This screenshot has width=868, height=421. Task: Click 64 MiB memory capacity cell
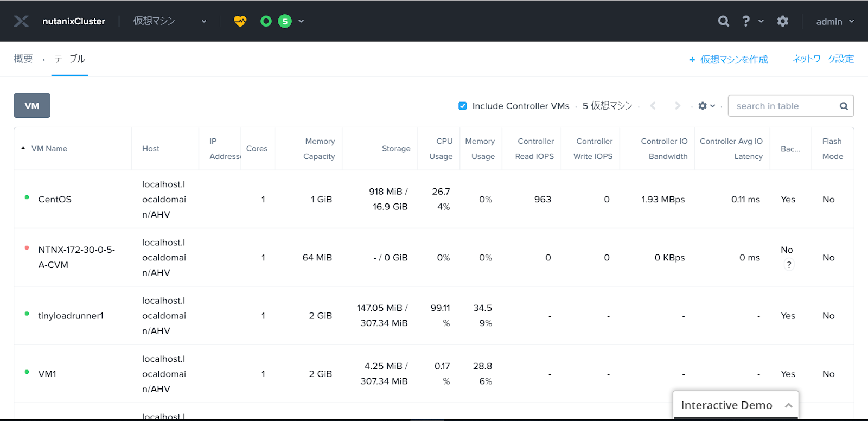[317, 257]
